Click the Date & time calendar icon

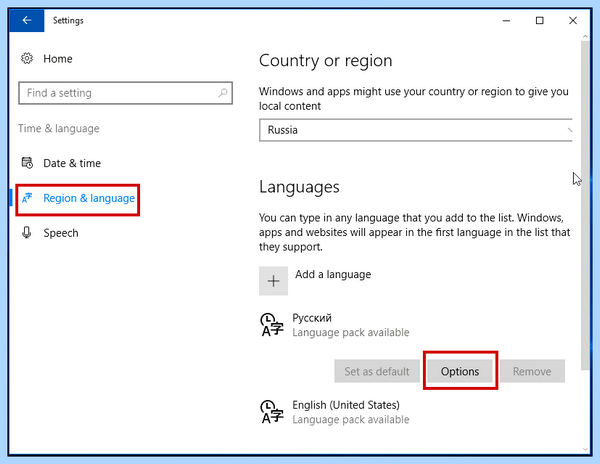(x=27, y=163)
